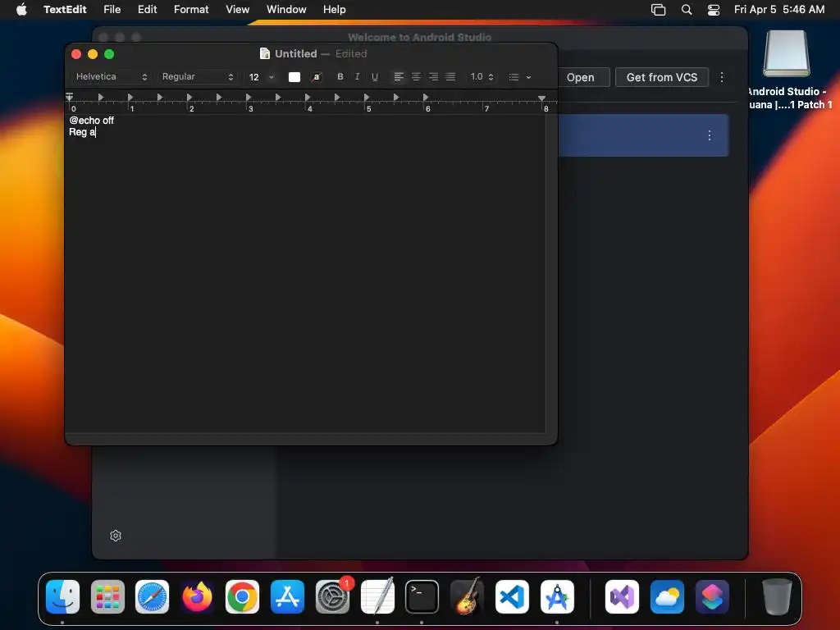Viewport: 840px width, 630px height.
Task: Click the Untitled document proxy icon
Action: click(x=265, y=53)
